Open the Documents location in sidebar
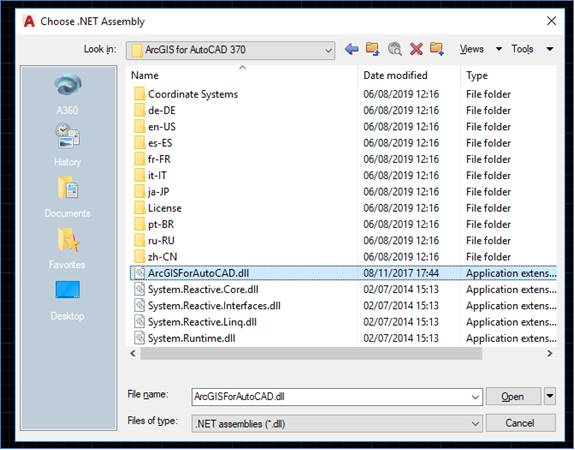This screenshot has width=575, height=450. pos(68,197)
